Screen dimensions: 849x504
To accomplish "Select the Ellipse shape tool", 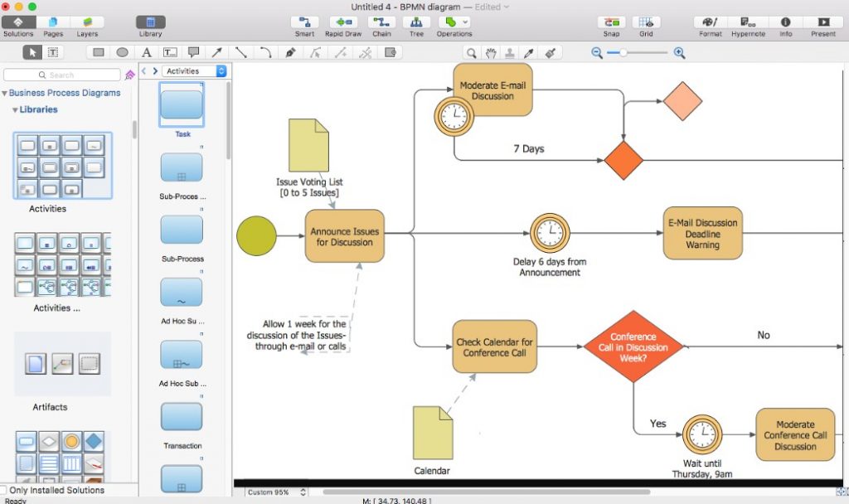I will coord(123,52).
